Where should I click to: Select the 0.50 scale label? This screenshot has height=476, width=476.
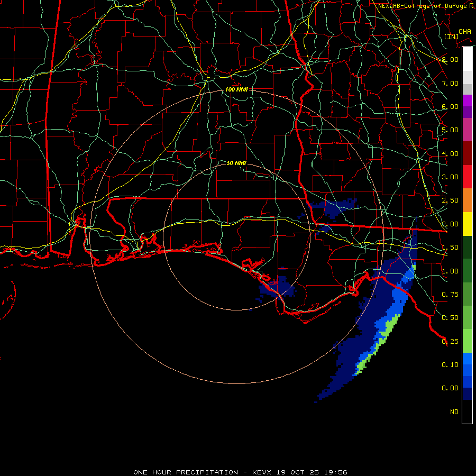pyautogui.click(x=450, y=318)
